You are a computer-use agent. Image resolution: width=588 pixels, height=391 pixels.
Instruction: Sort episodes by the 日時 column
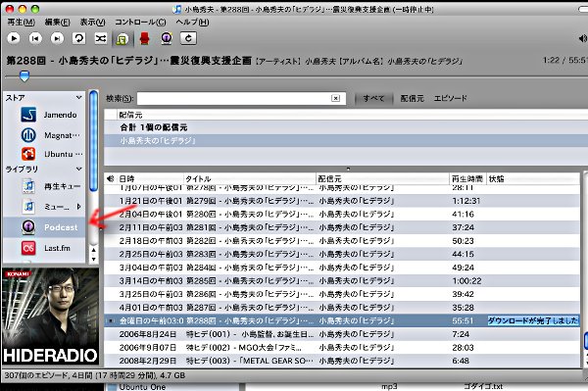pos(150,178)
